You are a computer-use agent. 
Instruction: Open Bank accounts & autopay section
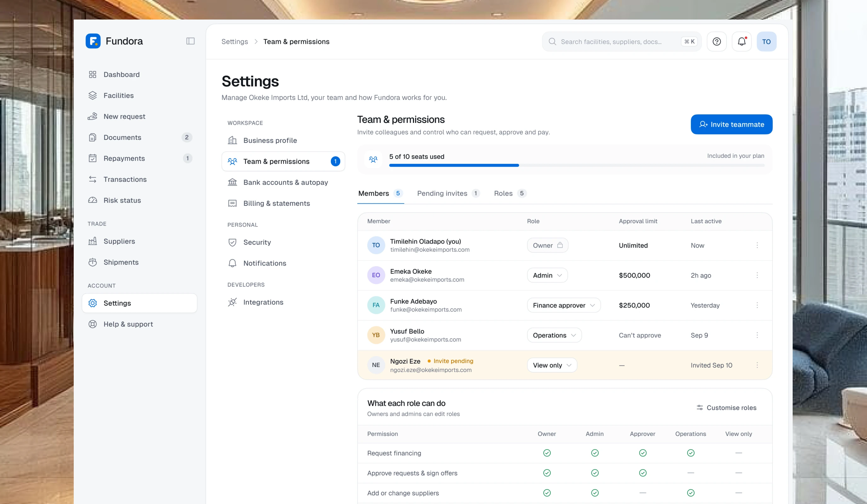coord(284,182)
